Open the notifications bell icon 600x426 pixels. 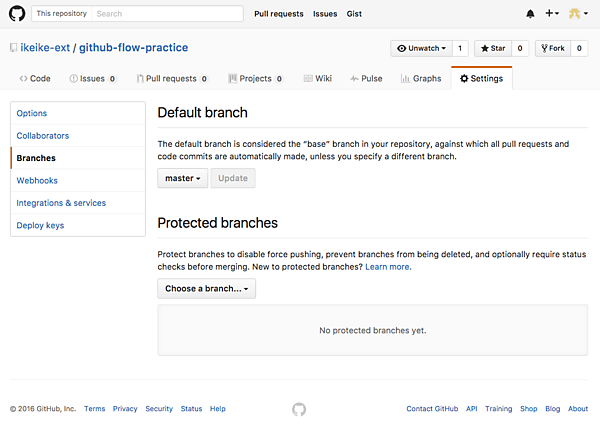[x=530, y=14]
